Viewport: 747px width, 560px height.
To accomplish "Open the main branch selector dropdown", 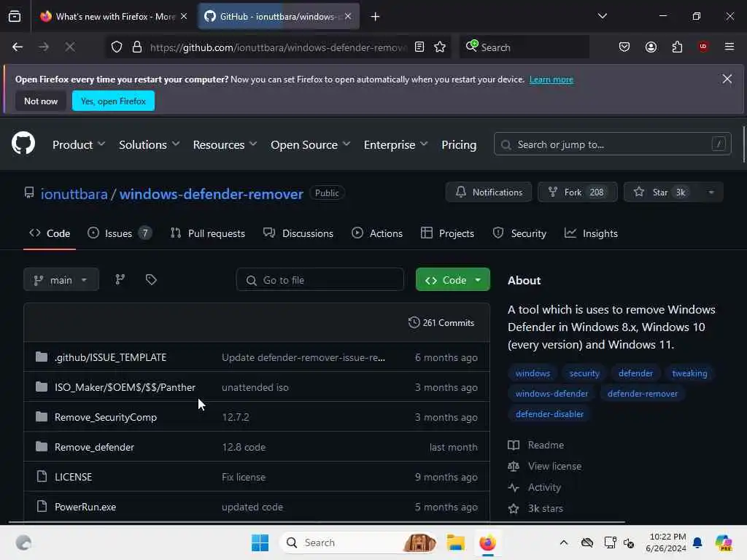I will 61,279.
